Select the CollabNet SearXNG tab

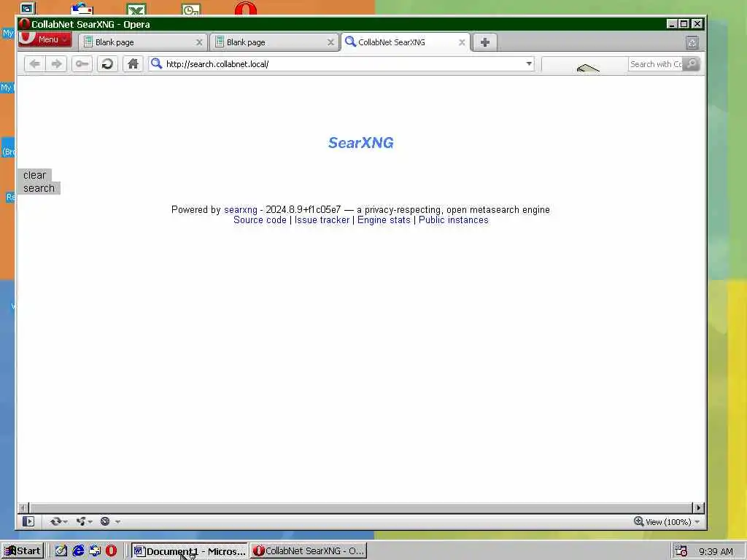tap(406, 42)
